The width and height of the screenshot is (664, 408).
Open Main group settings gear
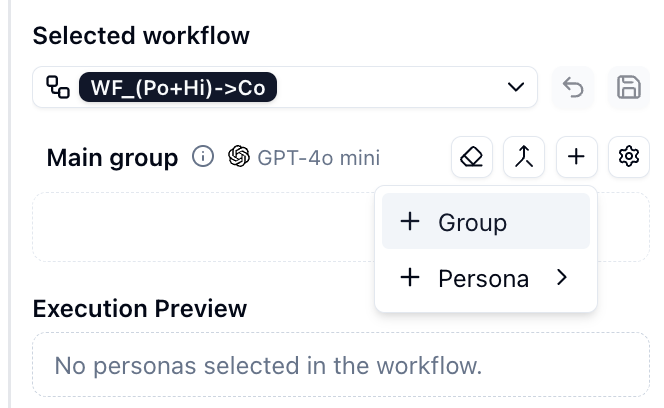point(629,157)
